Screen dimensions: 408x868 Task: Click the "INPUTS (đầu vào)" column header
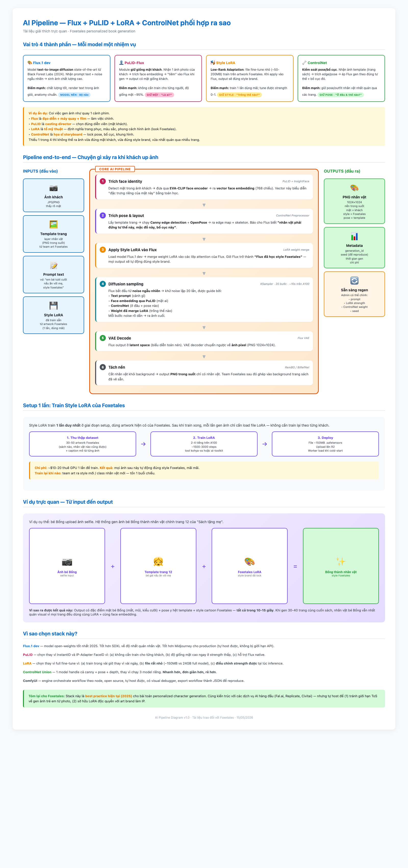(40, 171)
